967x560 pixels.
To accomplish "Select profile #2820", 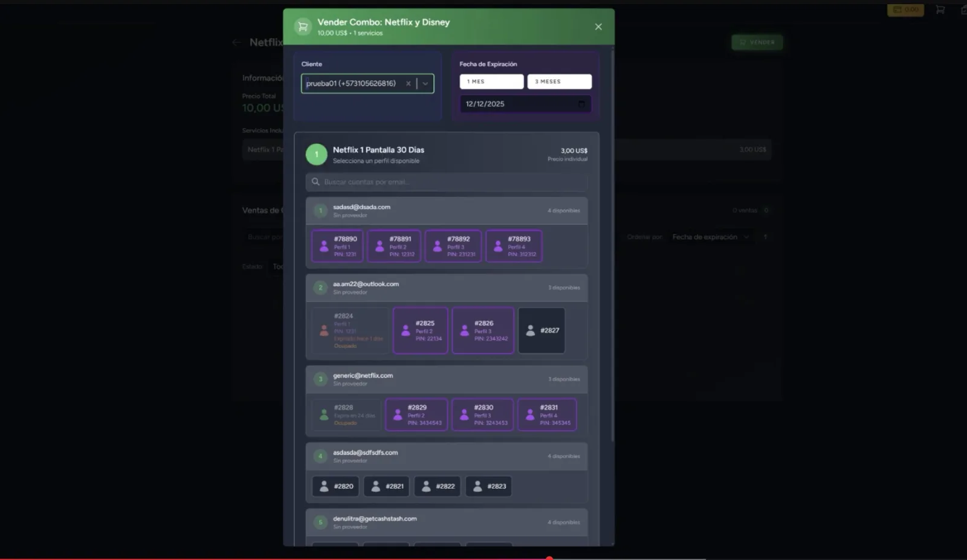I will click(335, 486).
